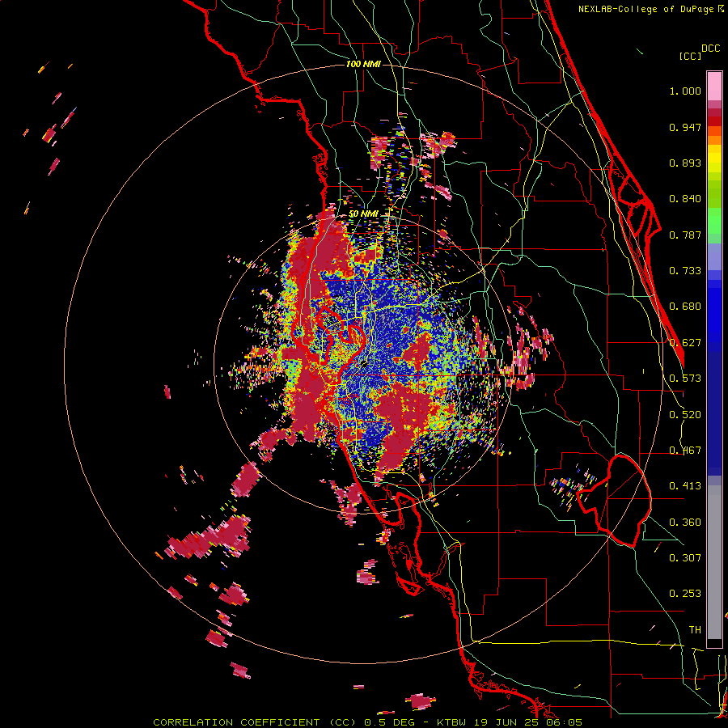
Task: Click the 1.000 scale value
Action: pyautogui.click(x=685, y=91)
